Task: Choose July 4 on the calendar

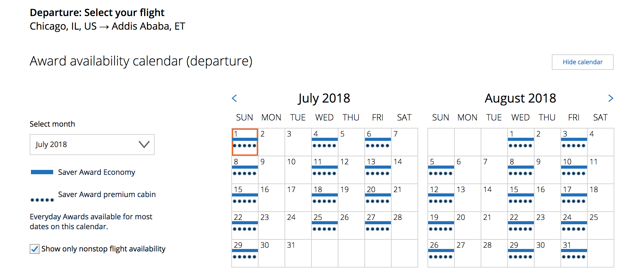Action: [x=324, y=142]
